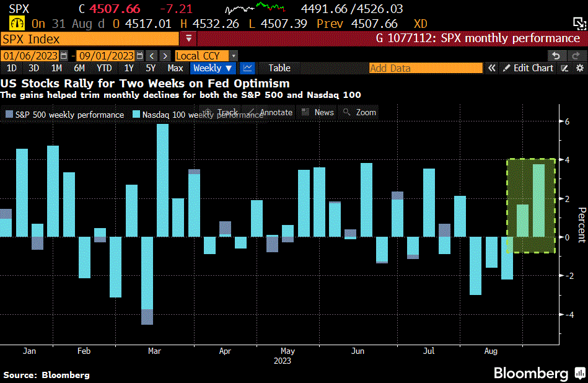Step date range backward with left arrow
588x383 pixels.
(152, 56)
